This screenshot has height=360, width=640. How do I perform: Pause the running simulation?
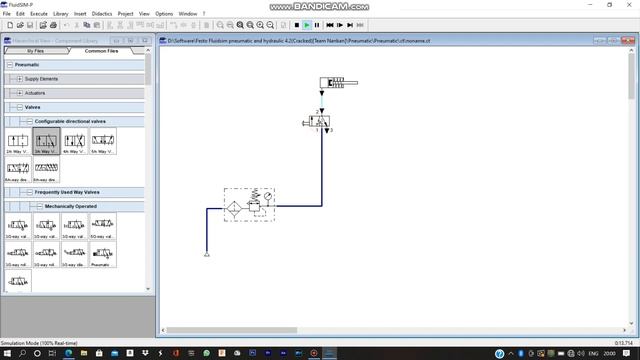(x=317, y=25)
